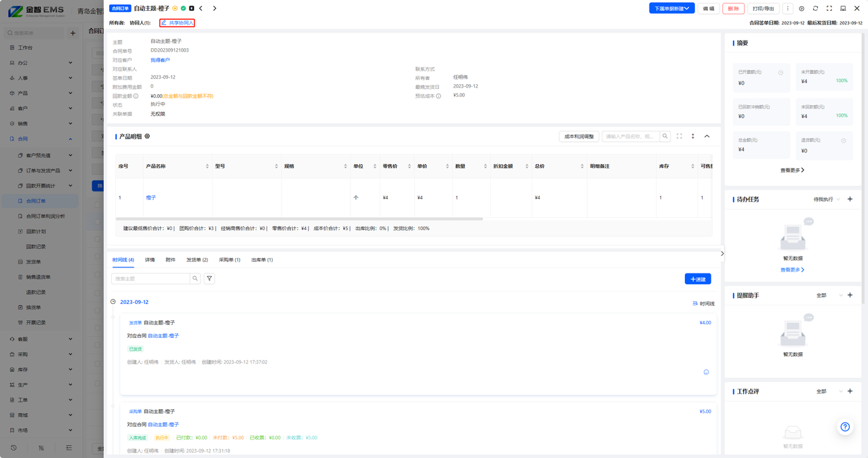Screen dimensions: 868x458
Task: Collapse the 合同 sidebar menu group
Action: (x=39, y=138)
